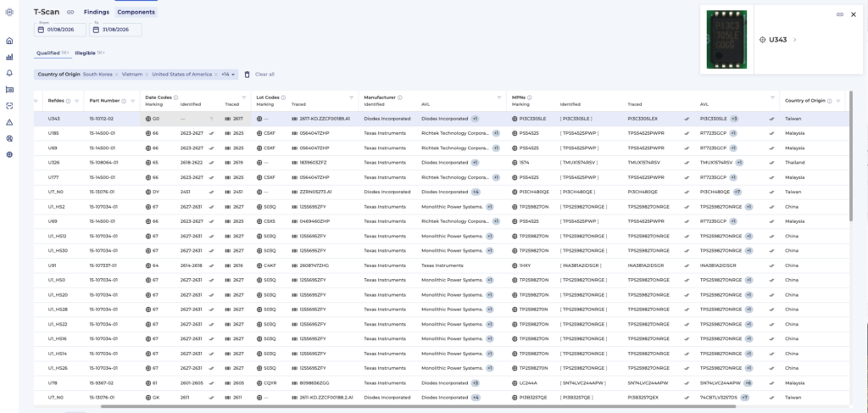Click the trash icon next to Clear all
Screen dimensions: 868x413
pos(248,74)
